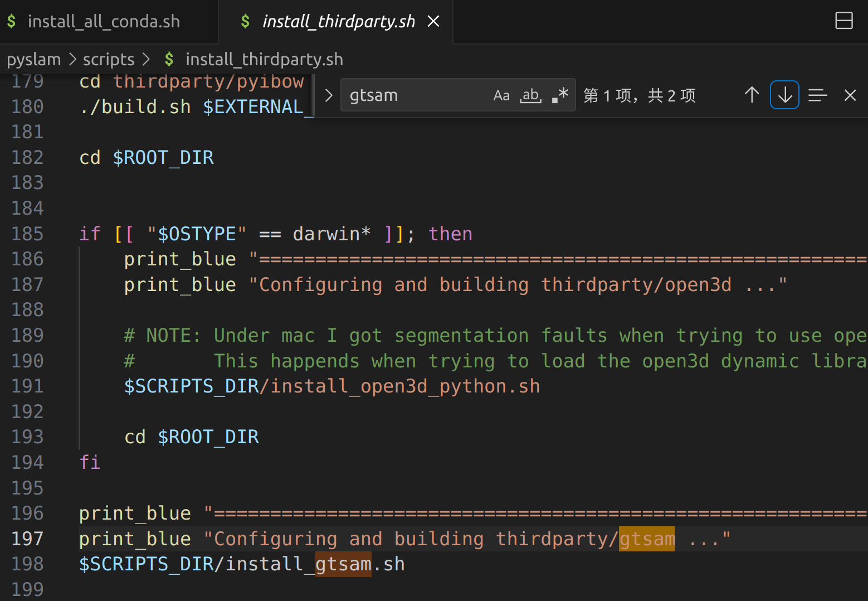Screen dimensions: 868x601
Task: Click 'fi' keyword on line 194
Action: [90, 462]
